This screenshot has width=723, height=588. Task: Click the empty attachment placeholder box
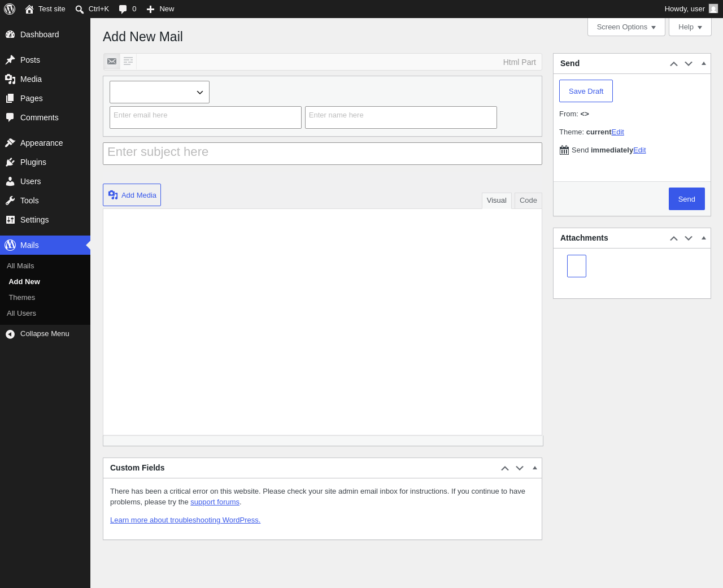[x=577, y=266]
